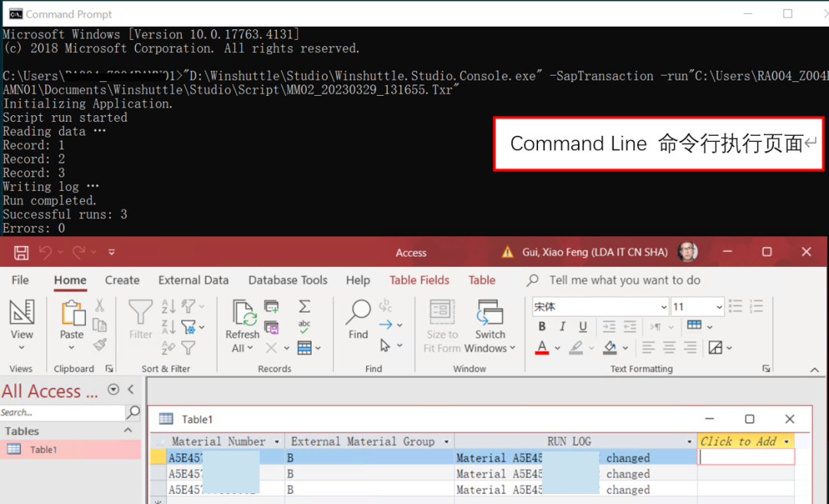
Task: Click the Delete record X icon
Action: (x=271, y=348)
